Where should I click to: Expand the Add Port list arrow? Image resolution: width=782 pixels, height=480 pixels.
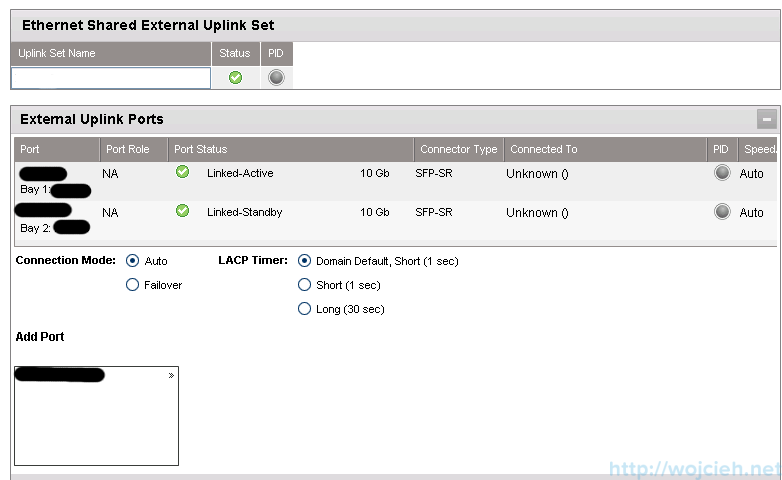[171, 376]
